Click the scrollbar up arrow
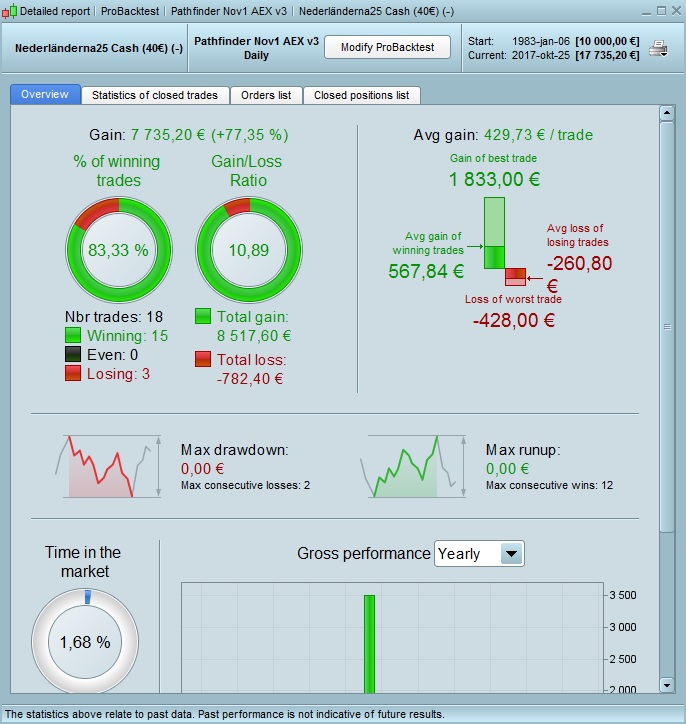Viewport: 686px width, 724px height. pos(667,113)
